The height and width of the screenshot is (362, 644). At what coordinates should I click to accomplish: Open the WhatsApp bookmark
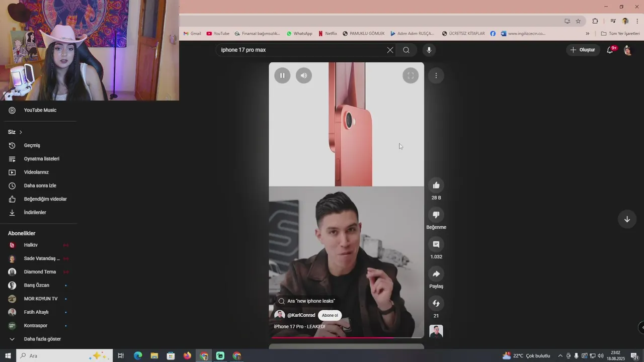[x=299, y=34]
